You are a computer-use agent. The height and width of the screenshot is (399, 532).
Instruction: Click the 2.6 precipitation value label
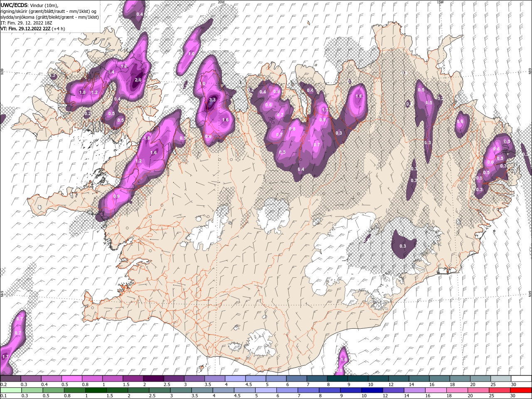(138, 80)
